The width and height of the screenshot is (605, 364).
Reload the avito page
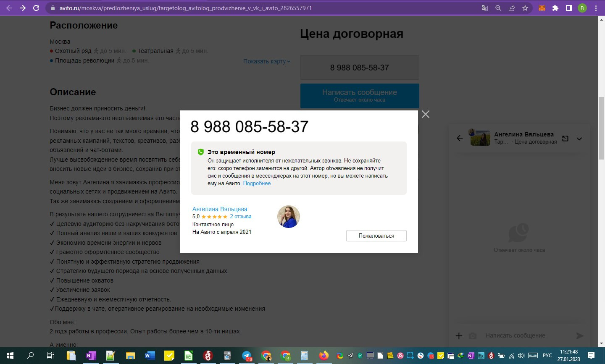point(36,8)
